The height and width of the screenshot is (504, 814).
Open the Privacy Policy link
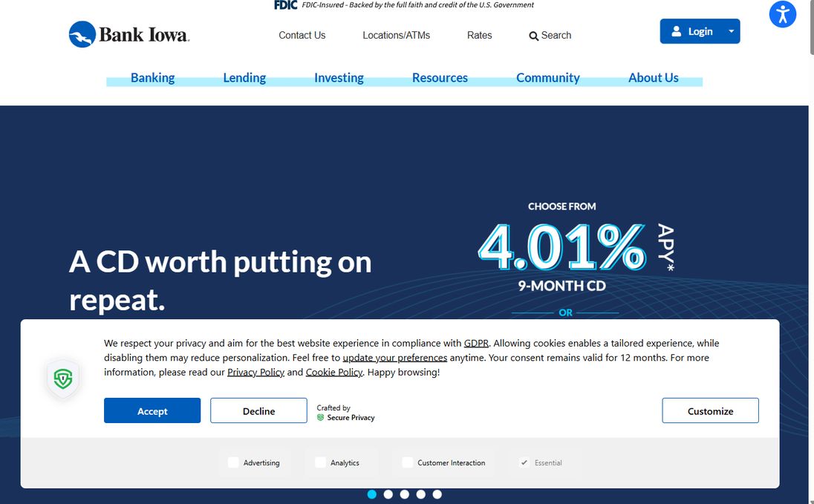[x=256, y=372]
